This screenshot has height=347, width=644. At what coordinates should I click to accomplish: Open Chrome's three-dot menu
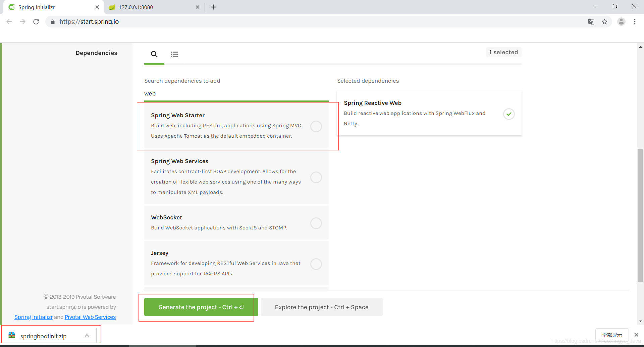tap(635, 22)
